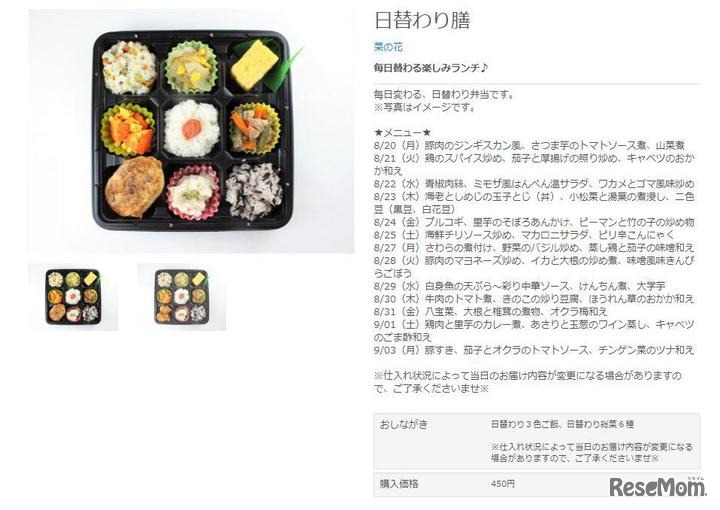Click the 9/03（月）豚すき menu line

coord(534,350)
